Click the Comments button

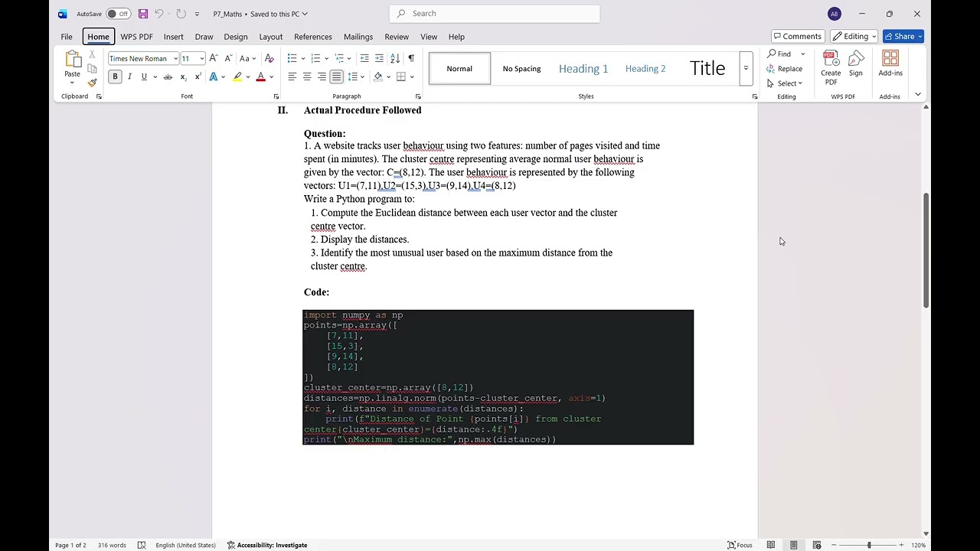(797, 36)
